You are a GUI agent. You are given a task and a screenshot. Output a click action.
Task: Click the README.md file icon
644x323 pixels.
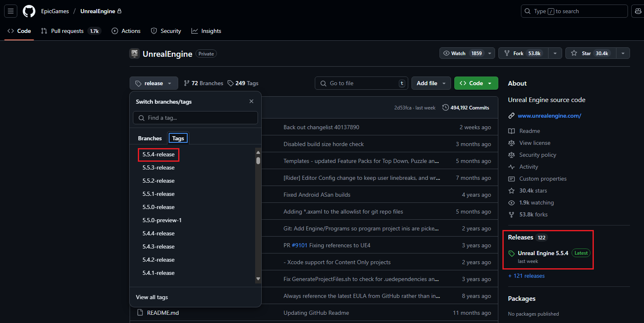pyautogui.click(x=140, y=313)
